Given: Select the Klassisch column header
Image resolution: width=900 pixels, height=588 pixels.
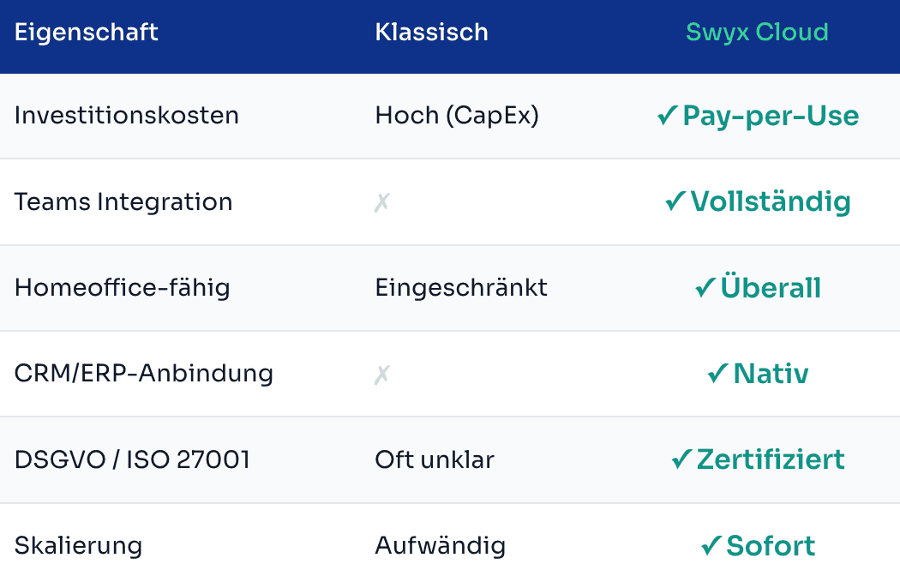Looking at the screenshot, I should click(x=431, y=33).
